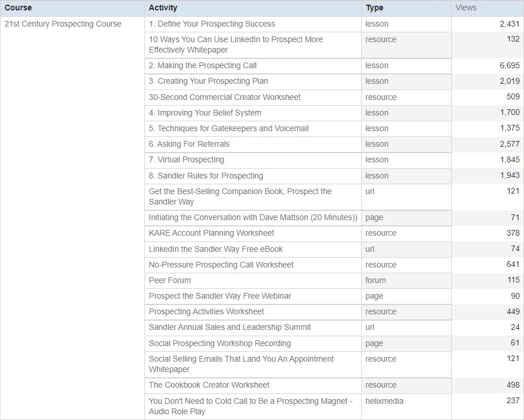
Task: Select 8. Sandler Rules for Prospecting
Action: tap(206, 176)
